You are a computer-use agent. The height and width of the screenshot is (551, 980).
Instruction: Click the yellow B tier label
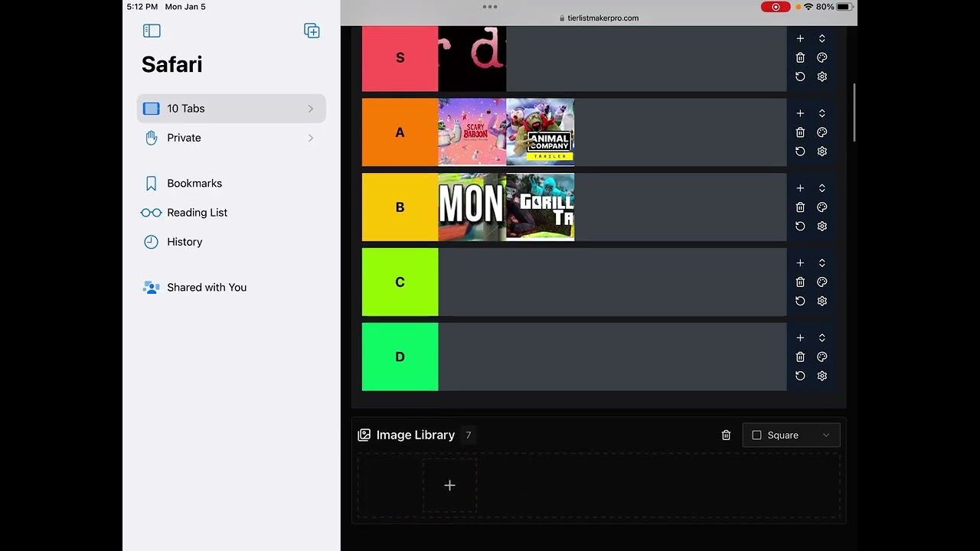pos(400,207)
